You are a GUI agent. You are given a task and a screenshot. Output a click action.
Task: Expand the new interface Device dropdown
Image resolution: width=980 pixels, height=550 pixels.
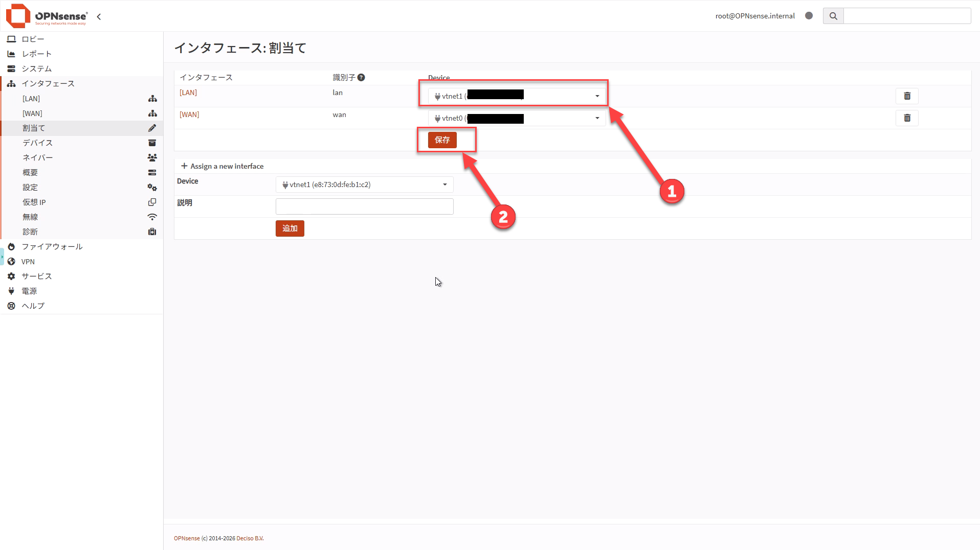364,185
